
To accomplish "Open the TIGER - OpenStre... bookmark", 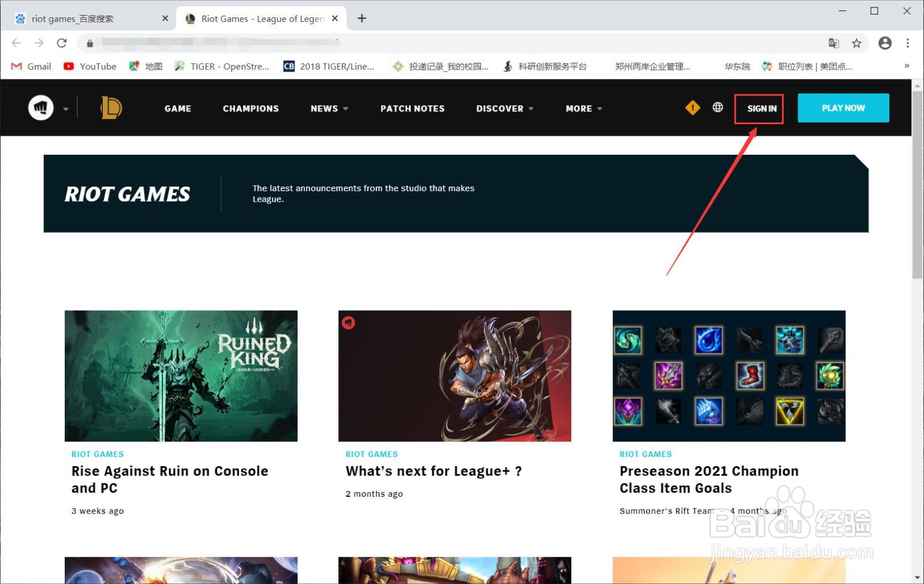I will coord(222,66).
